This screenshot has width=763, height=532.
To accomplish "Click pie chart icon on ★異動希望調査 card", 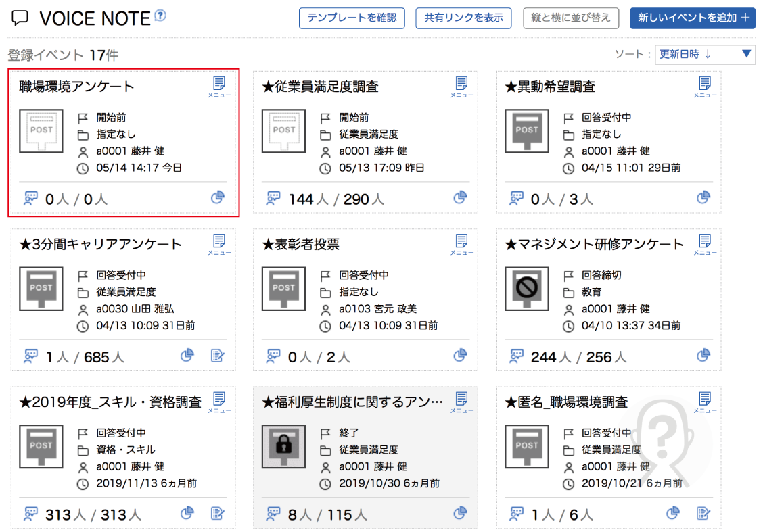I will coord(703,197).
